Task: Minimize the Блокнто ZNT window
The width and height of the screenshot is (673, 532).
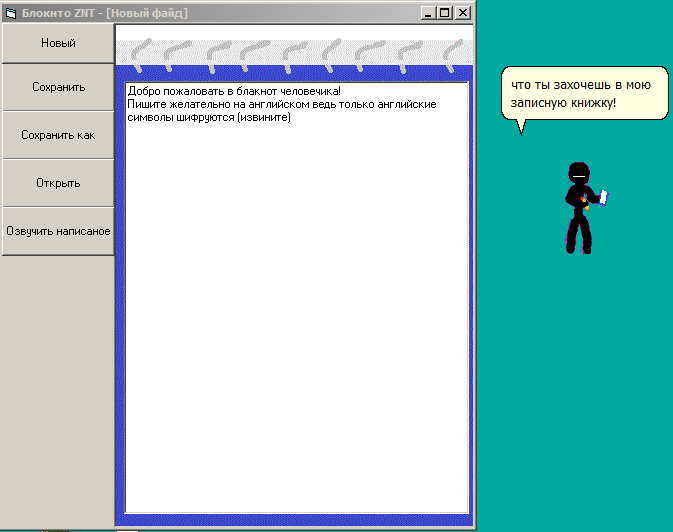Action: coord(427,13)
